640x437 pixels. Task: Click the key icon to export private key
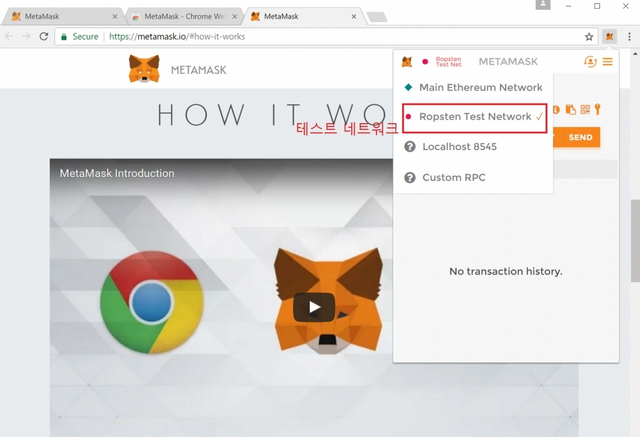[598, 109]
